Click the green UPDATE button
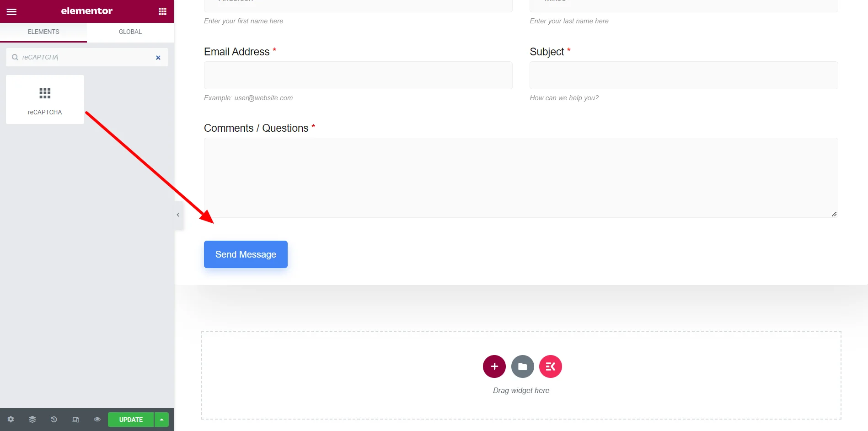This screenshot has height=431, width=868. pyautogui.click(x=131, y=420)
